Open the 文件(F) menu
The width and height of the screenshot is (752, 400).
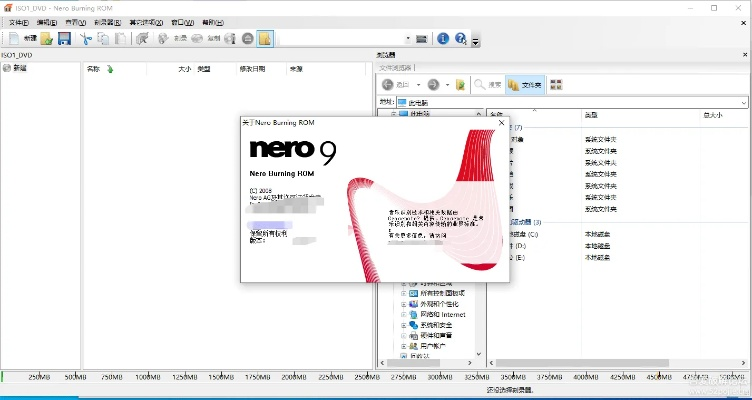(18, 22)
